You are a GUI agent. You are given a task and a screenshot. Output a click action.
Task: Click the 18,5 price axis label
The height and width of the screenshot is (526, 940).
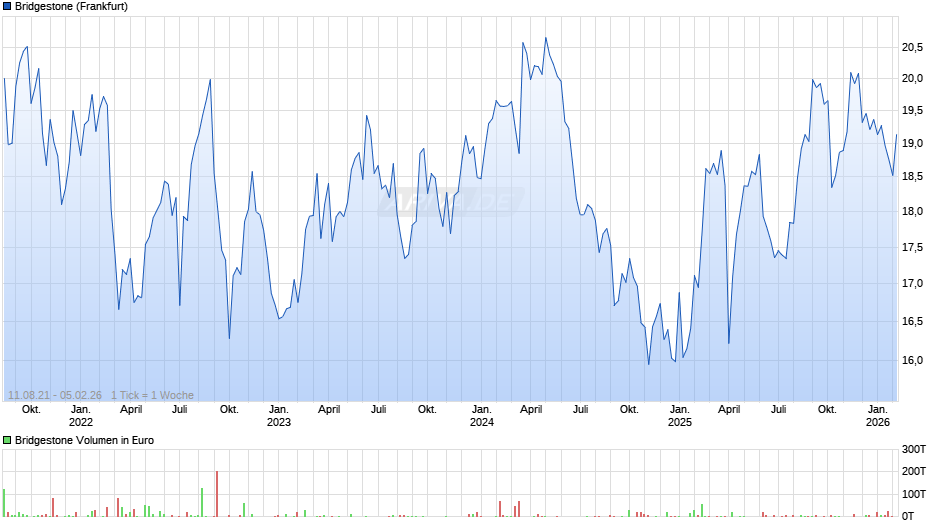point(912,176)
